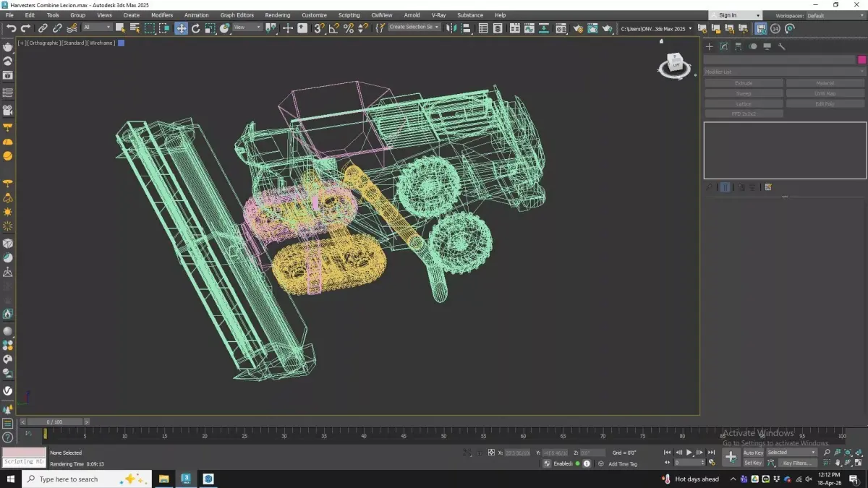This screenshot has width=868, height=488.
Task: Click the Set Key button
Action: point(753,463)
